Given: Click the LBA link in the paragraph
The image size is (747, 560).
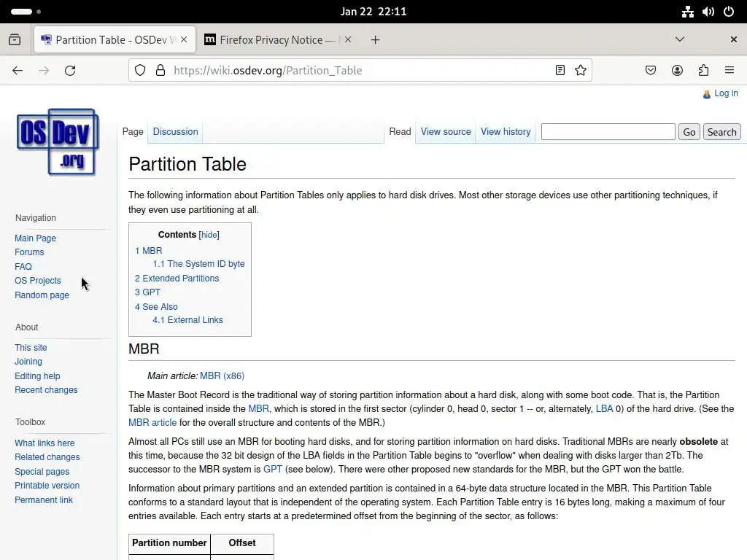Looking at the screenshot, I should point(604,408).
